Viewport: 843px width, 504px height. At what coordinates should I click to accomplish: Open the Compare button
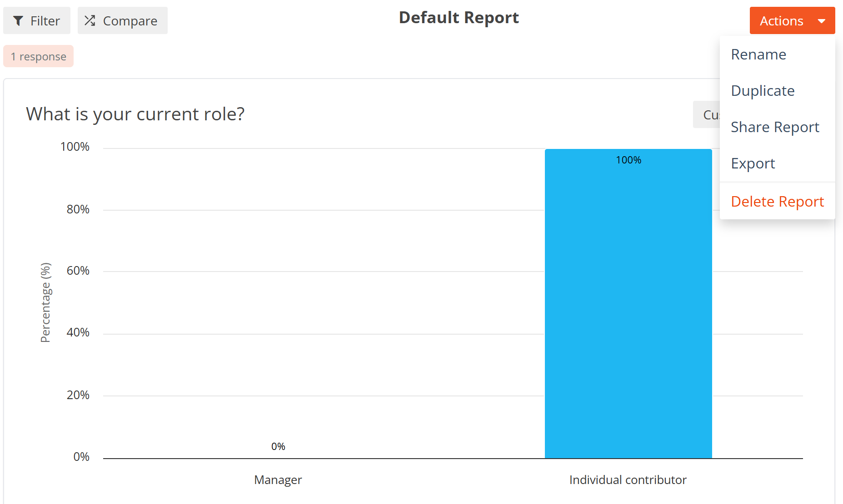point(123,20)
